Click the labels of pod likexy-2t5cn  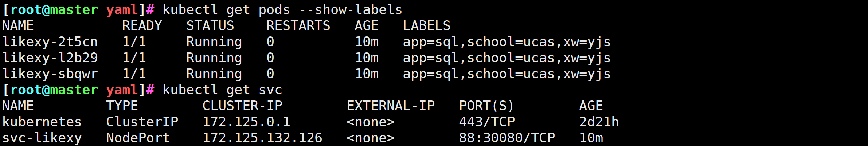click(x=507, y=42)
